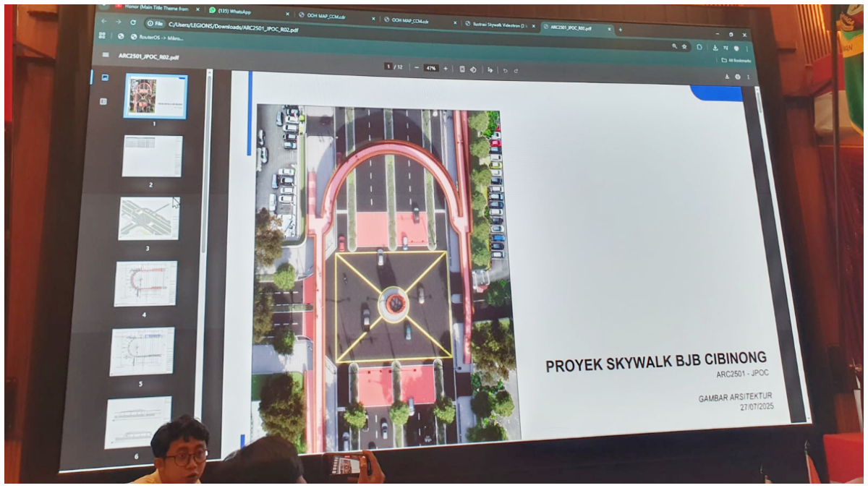Image resolution: width=868 pixels, height=488 pixels.
Task: Open a new browser tab
Action: [620, 30]
